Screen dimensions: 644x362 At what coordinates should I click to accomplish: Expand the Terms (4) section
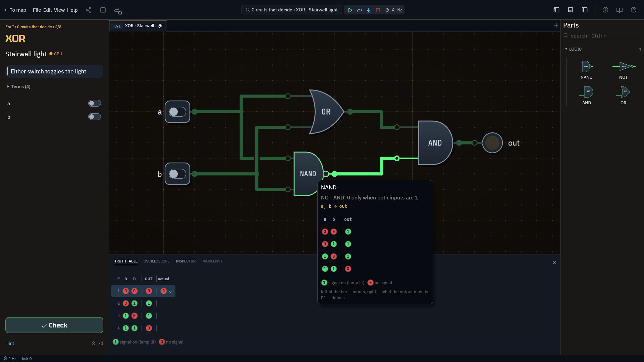tap(19, 86)
